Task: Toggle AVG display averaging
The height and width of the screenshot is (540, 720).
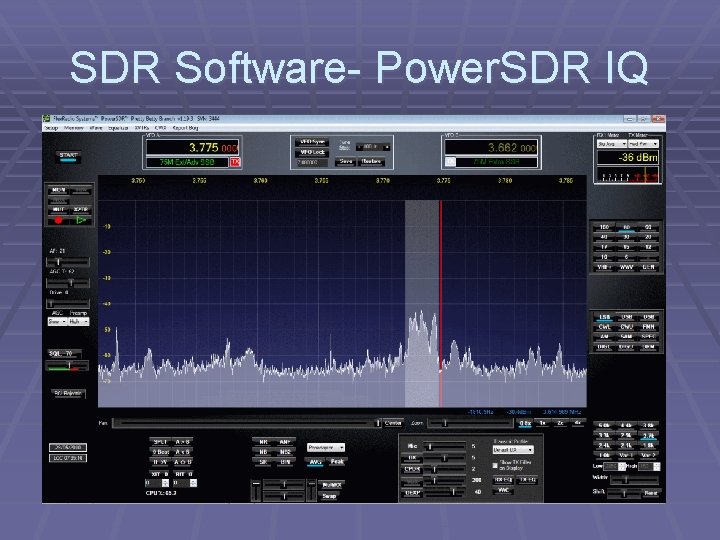Action: click(315, 462)
